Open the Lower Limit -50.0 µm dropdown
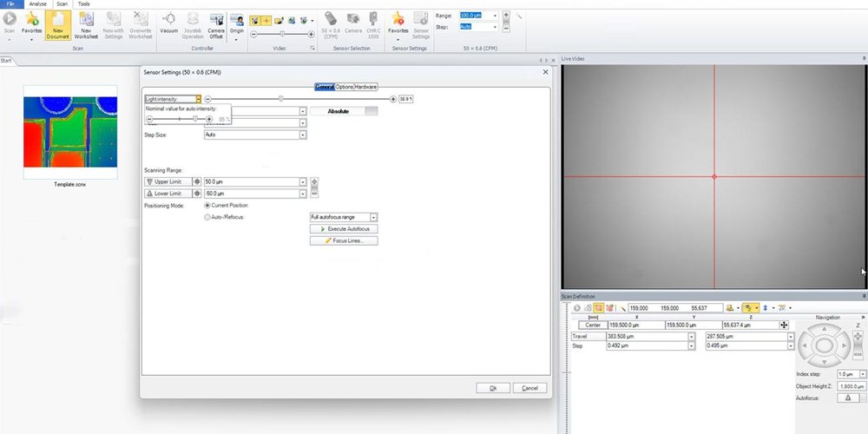 coord(302,194)
